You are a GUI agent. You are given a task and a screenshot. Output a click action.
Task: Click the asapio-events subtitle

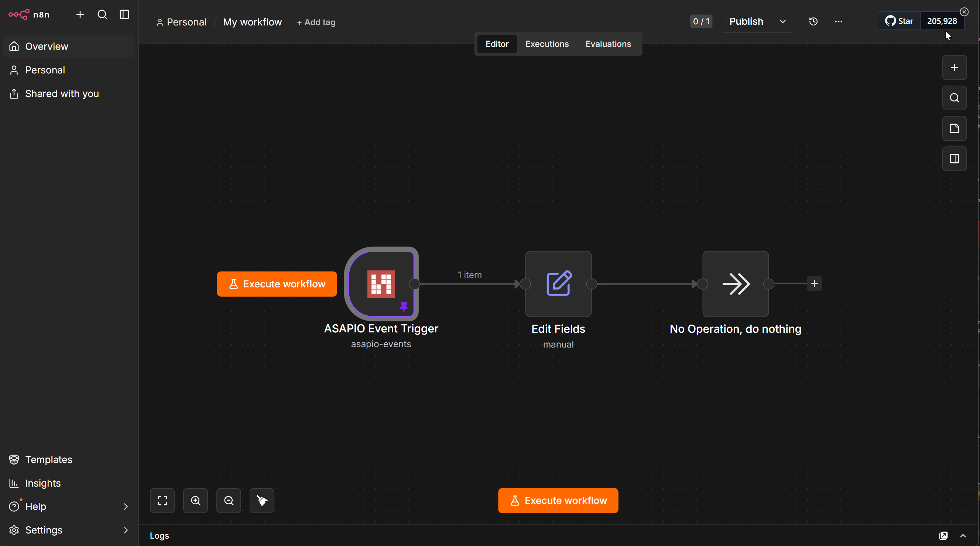point(381,344)
